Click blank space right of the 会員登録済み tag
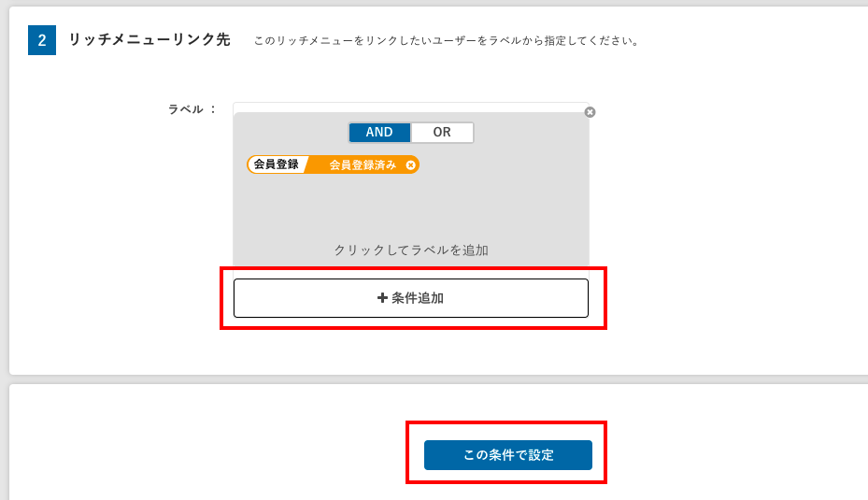 pyautogui.click(x=505, y=164)
